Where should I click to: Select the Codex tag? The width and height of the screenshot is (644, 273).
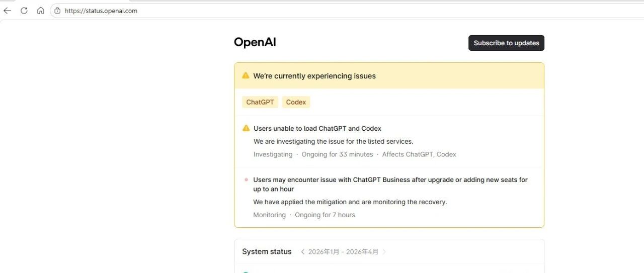296,102
